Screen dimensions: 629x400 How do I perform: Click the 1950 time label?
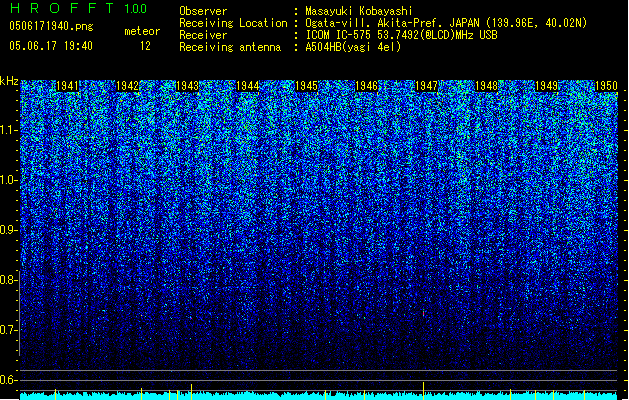(606, 86)
